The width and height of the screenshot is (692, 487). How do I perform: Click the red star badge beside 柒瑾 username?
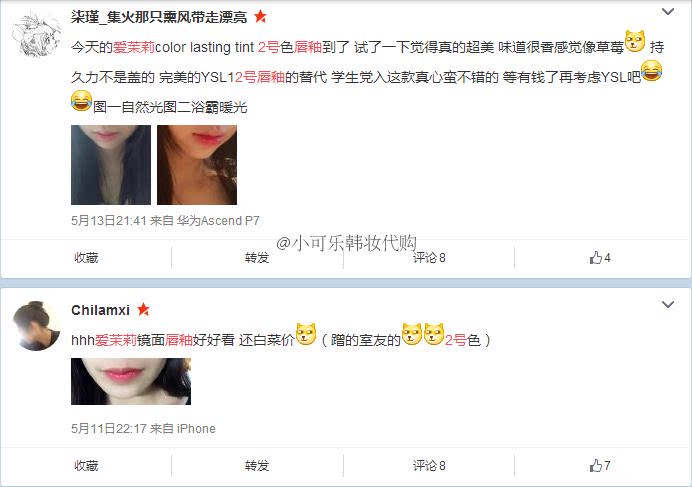tap(260, 17)
